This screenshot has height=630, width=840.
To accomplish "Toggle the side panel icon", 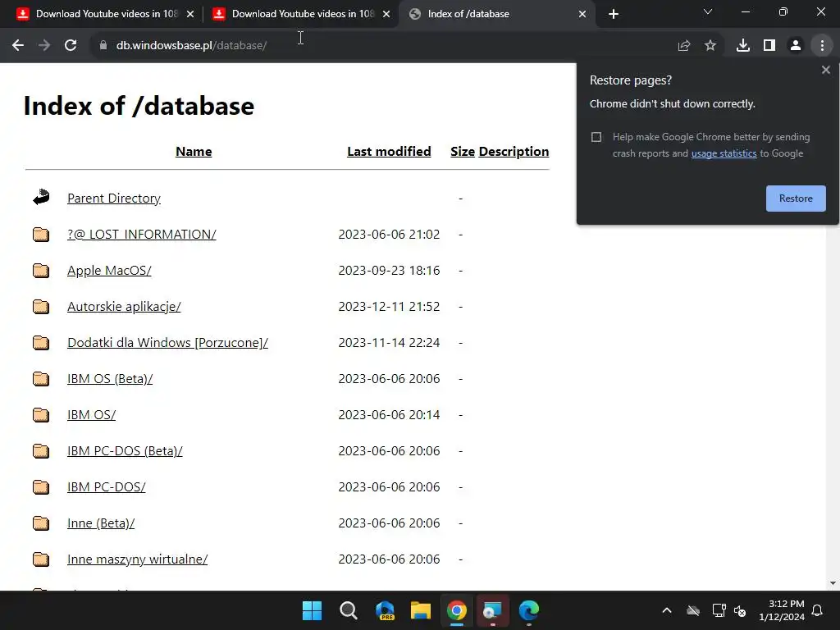I will click(769, 46).
